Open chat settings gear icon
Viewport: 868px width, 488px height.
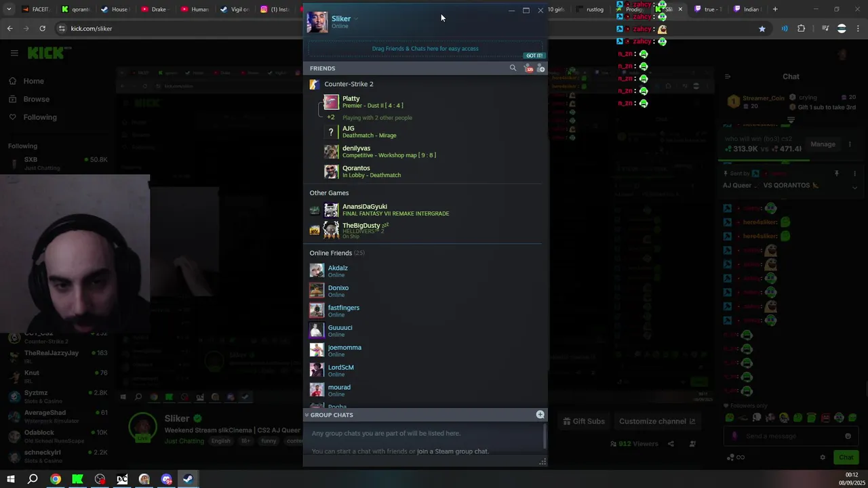click(823, 457)
